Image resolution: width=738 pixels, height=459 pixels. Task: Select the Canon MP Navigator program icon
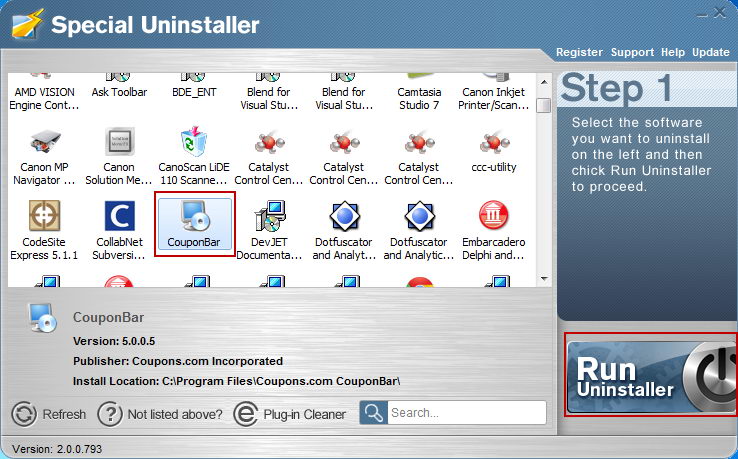click(44, 141)
